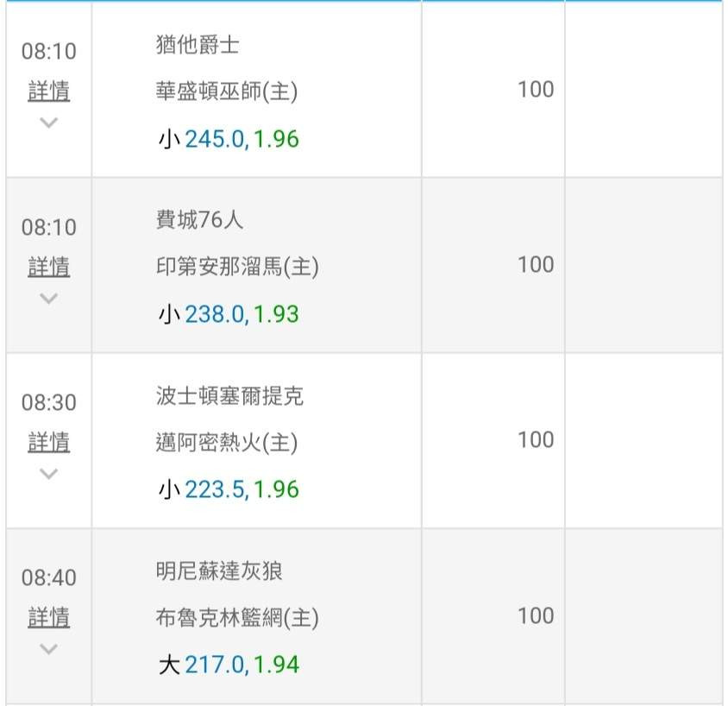The image size is (728, 706).
Task: Click team name 明尼蘇達灰狼
Action: (219, 571)
